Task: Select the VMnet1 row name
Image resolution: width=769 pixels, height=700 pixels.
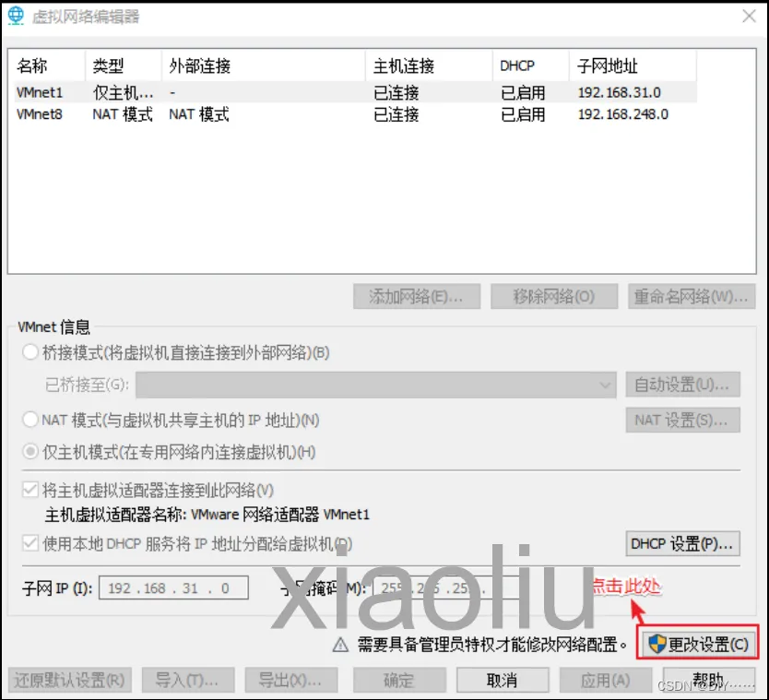Action: (x=40, y=92)
